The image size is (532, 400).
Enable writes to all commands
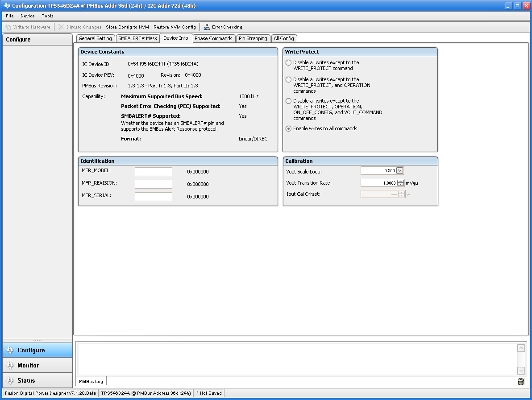[x=288, y=128]
